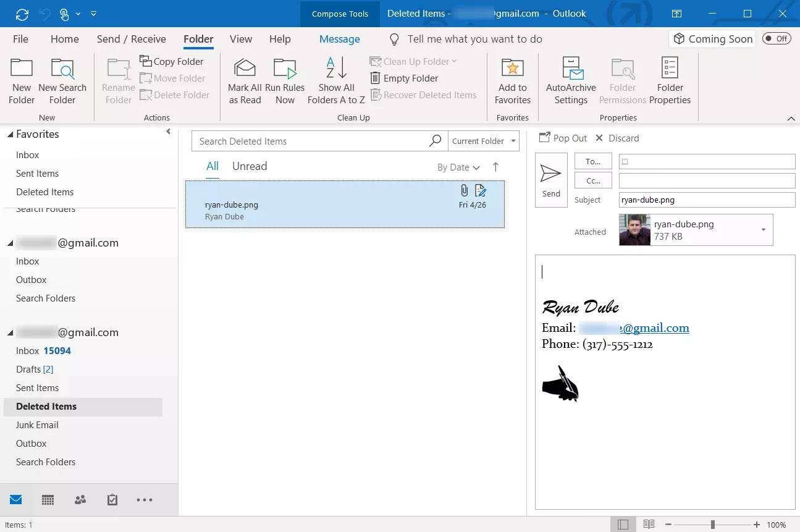Click the Subject field
The width and height of the screenshot is (800, 532).
[707, 200]
